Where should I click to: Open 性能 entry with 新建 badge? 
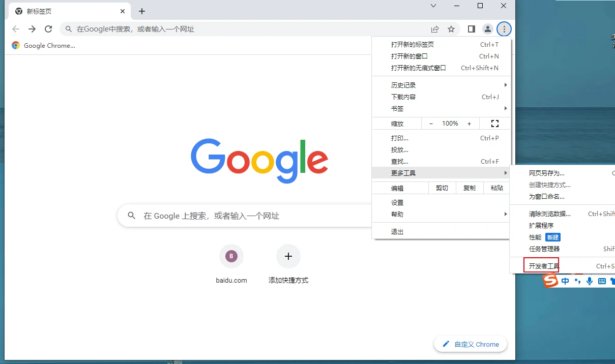(563, 237)
